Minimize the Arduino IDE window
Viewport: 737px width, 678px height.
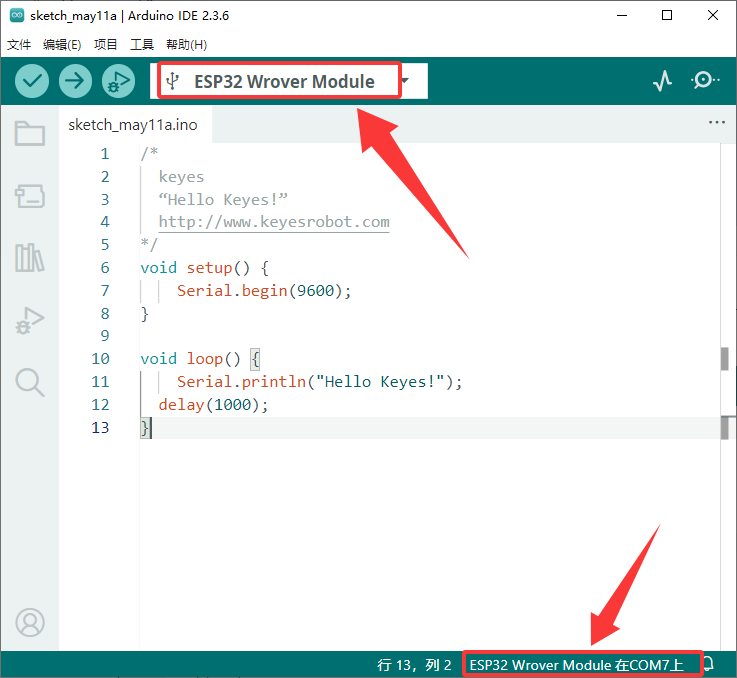(622, 15)
